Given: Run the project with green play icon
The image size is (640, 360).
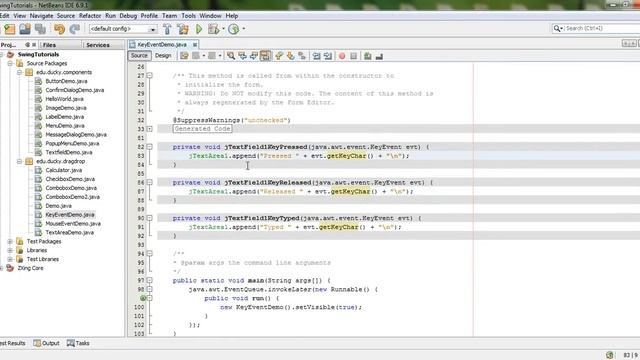Looking at the screenshot, I should [199, 29].
